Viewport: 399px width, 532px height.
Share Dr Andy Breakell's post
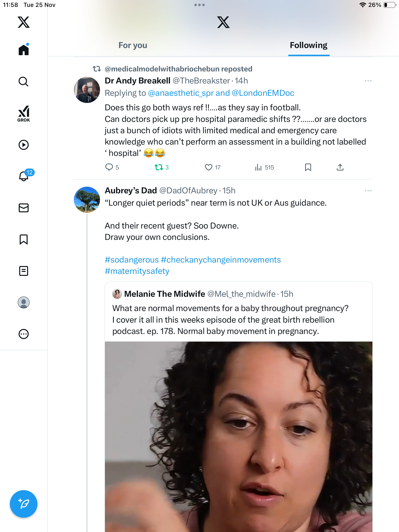coord(340,167)
